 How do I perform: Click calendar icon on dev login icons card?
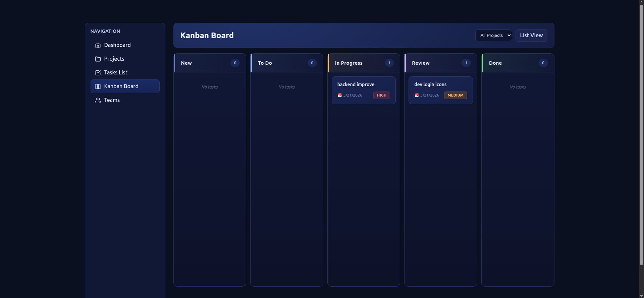point(417,95)
